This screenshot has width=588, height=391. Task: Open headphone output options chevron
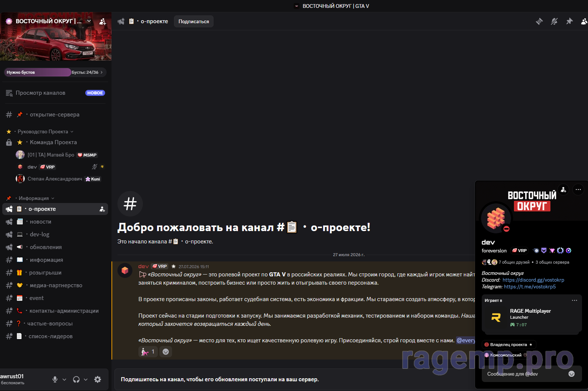[86, 379]
